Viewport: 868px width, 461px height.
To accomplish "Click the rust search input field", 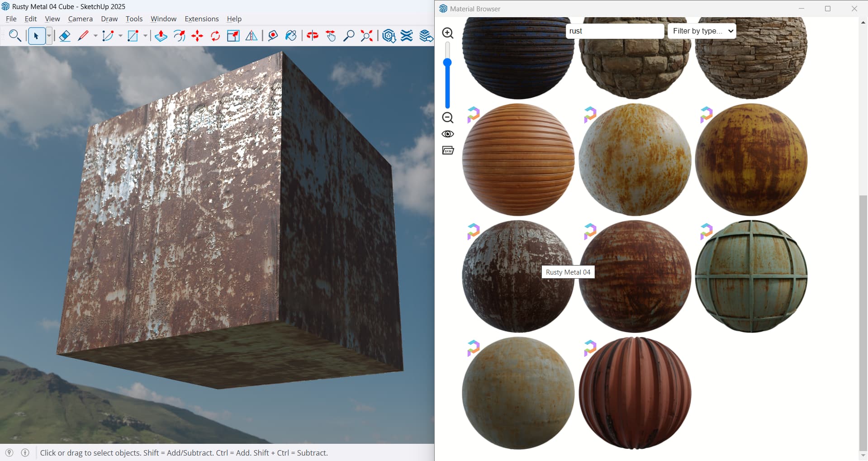I will pyautogui.click(x=615, y=31).
